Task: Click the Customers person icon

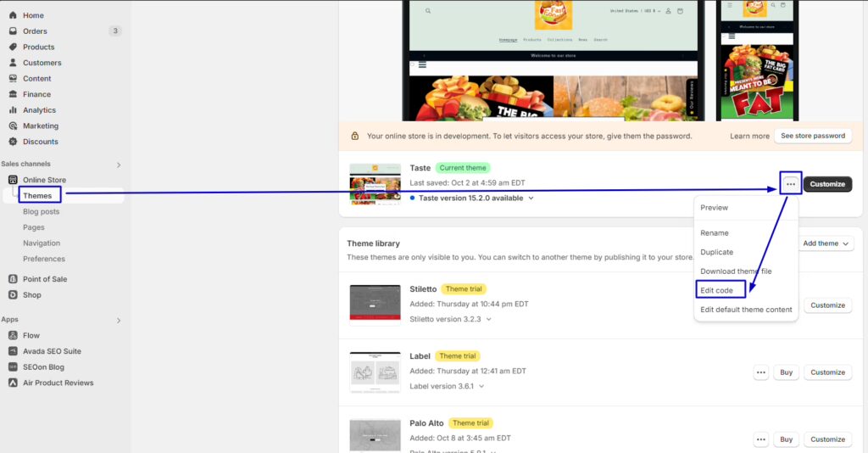Action: click(13, 63)
